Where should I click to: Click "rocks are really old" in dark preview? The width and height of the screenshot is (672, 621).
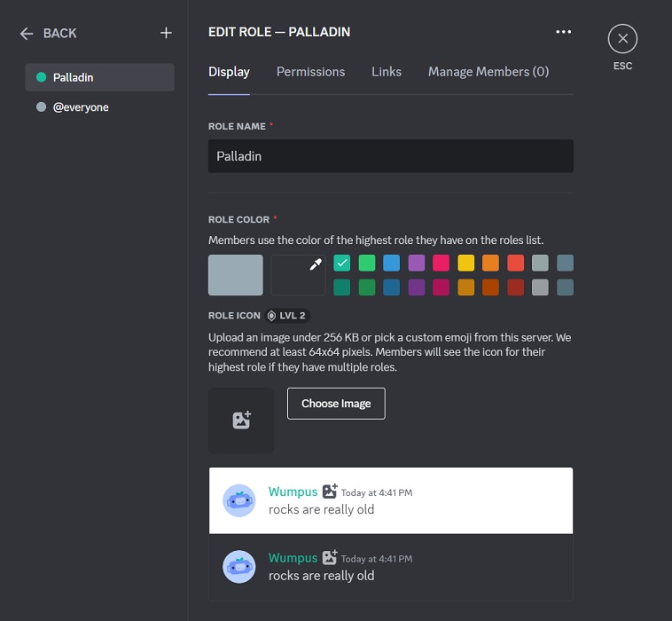click(322, 576)
